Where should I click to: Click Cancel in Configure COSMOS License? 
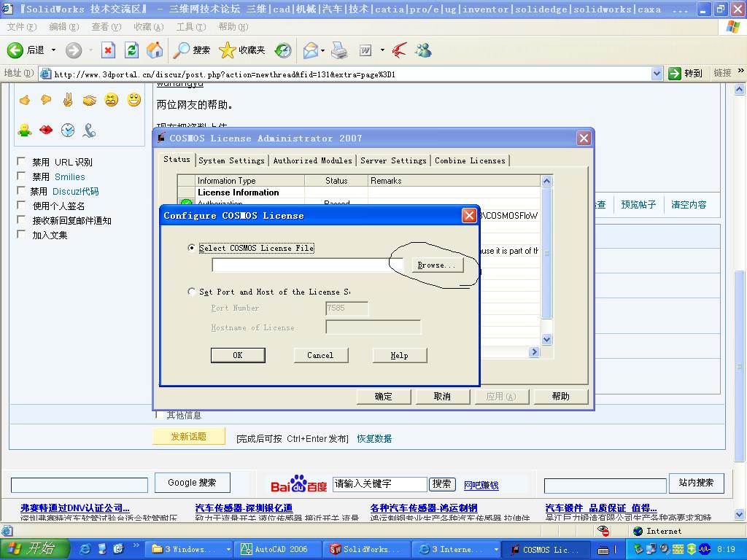tap(321, 355)
